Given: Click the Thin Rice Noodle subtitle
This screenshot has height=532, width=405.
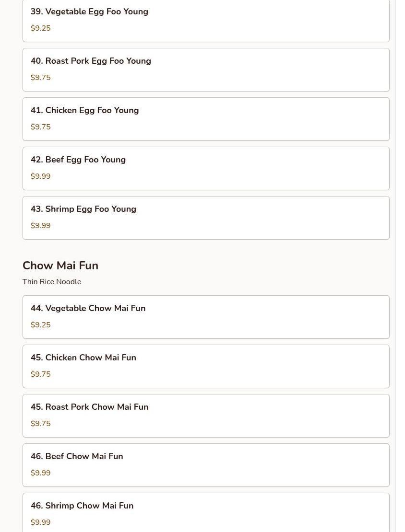Looking at the screenshot, I should (52, 282).
